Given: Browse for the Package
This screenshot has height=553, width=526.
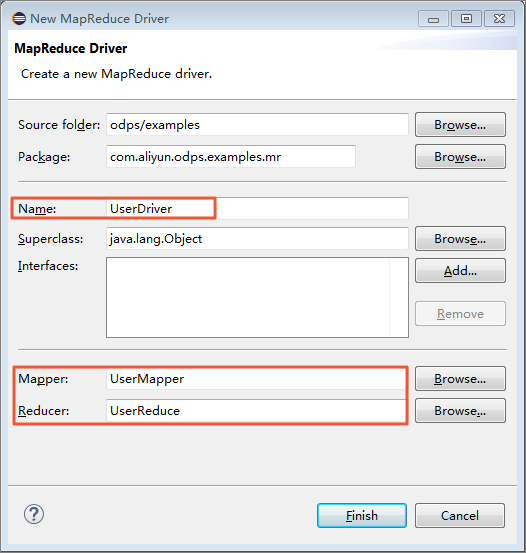Looking at the screenshot, I should point(460,157).
